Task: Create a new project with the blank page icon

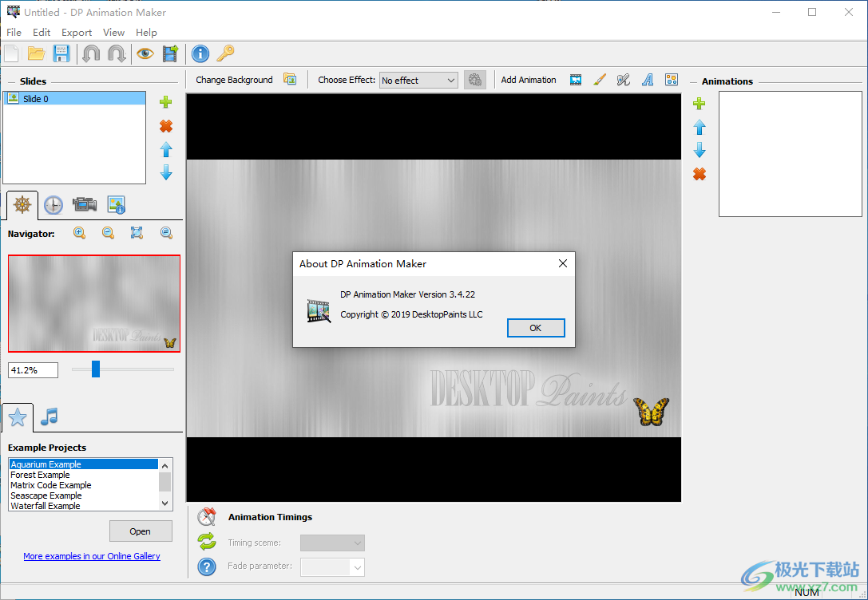Action: pyautogui.click(x=12, y=53)
